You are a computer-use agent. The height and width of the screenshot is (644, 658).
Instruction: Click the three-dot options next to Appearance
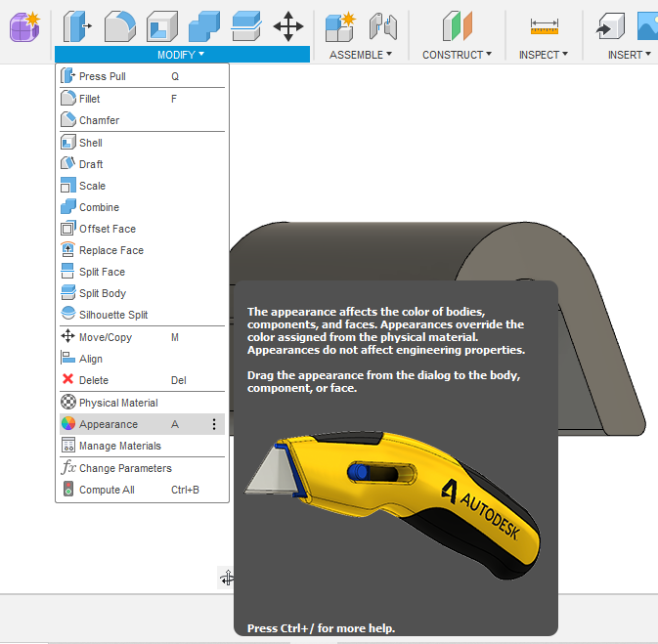pos(214,424)
